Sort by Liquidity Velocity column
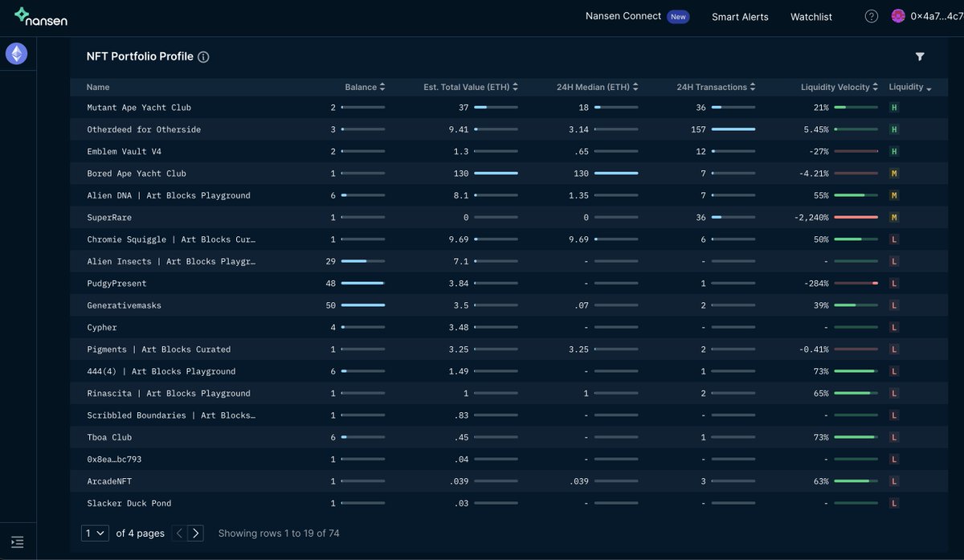 (839, 87)
